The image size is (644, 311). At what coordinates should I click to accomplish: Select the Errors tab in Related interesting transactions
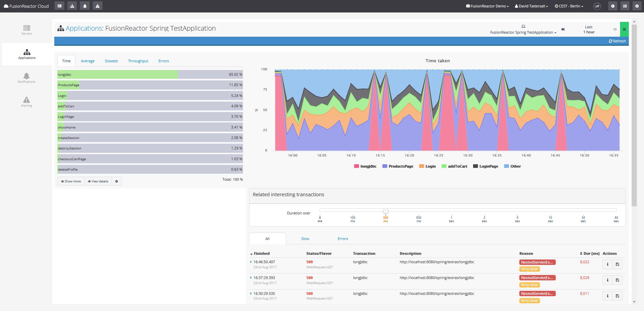coord(342,238)
